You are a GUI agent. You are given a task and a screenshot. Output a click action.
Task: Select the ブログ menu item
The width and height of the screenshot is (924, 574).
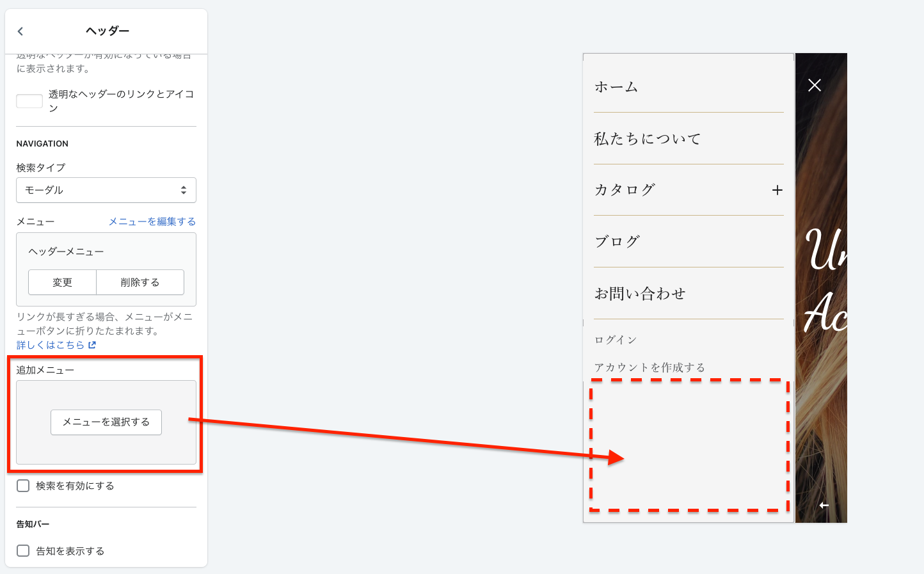(617, 242)
